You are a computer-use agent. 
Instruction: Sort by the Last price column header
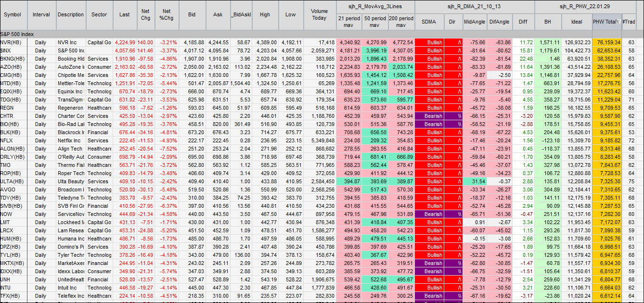[125, 14]
